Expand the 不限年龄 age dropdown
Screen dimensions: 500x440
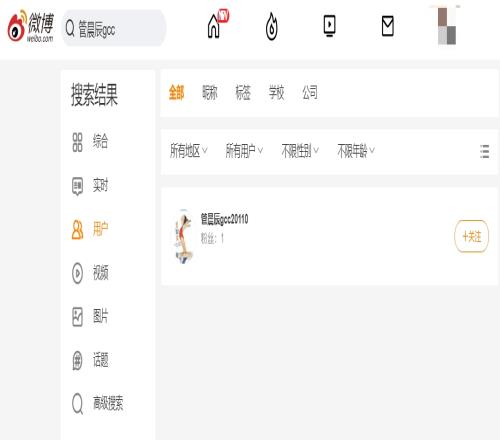(356, 151)
